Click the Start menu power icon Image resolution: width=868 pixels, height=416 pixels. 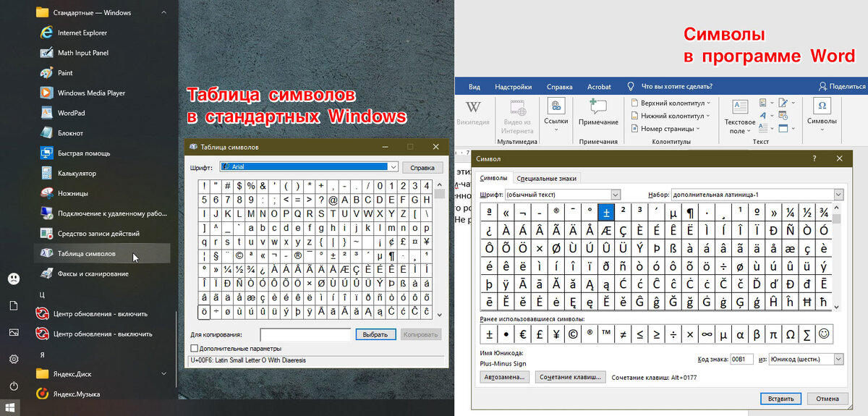click(x=14, y=386)
